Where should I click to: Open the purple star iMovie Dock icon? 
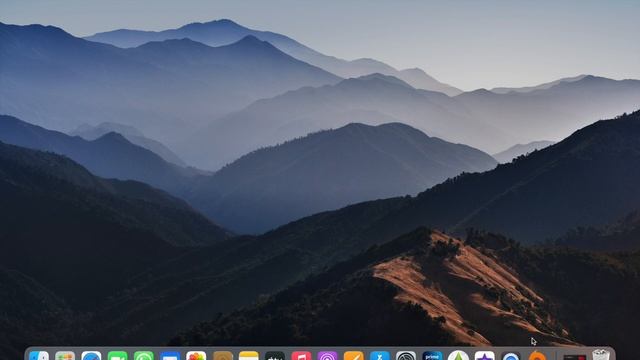(x=484, y=356)
